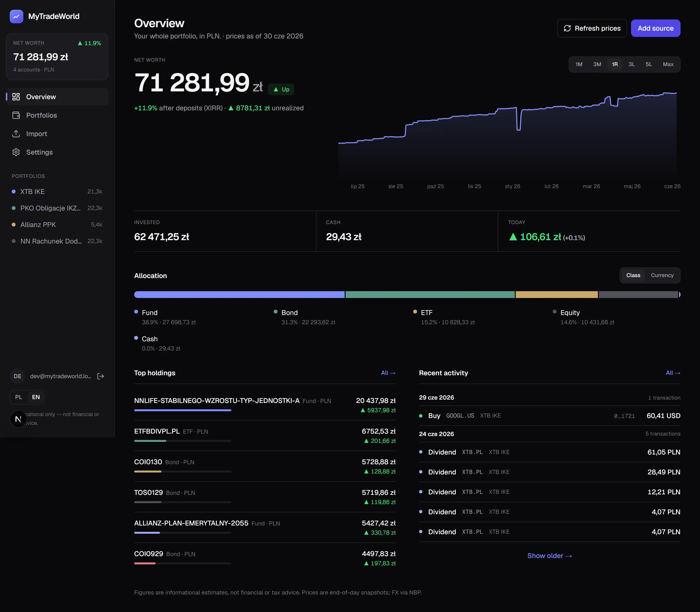700x612 pixels.
Task: Open the Settings page
Action: (57, 152)
